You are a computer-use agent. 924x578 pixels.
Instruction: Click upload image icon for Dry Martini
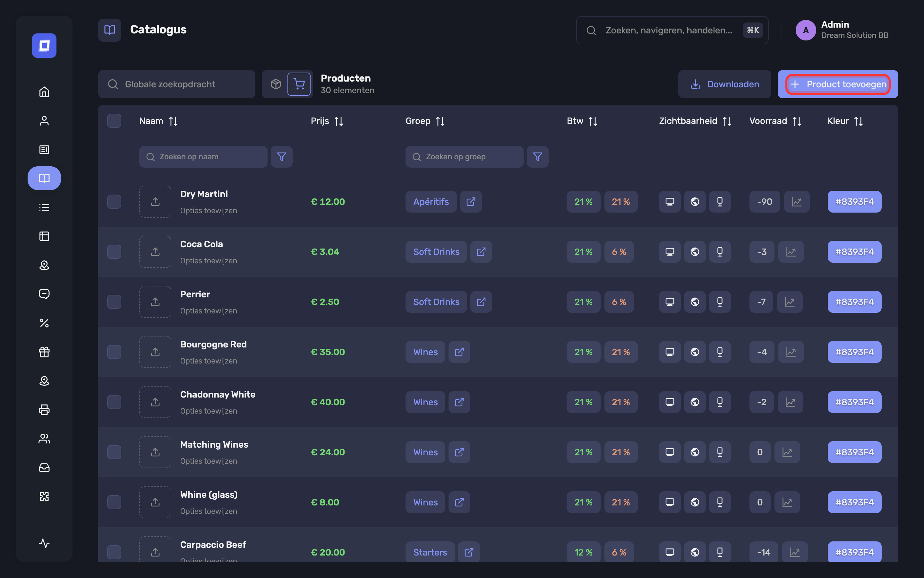pyautogui.click(x=155, y=202)
